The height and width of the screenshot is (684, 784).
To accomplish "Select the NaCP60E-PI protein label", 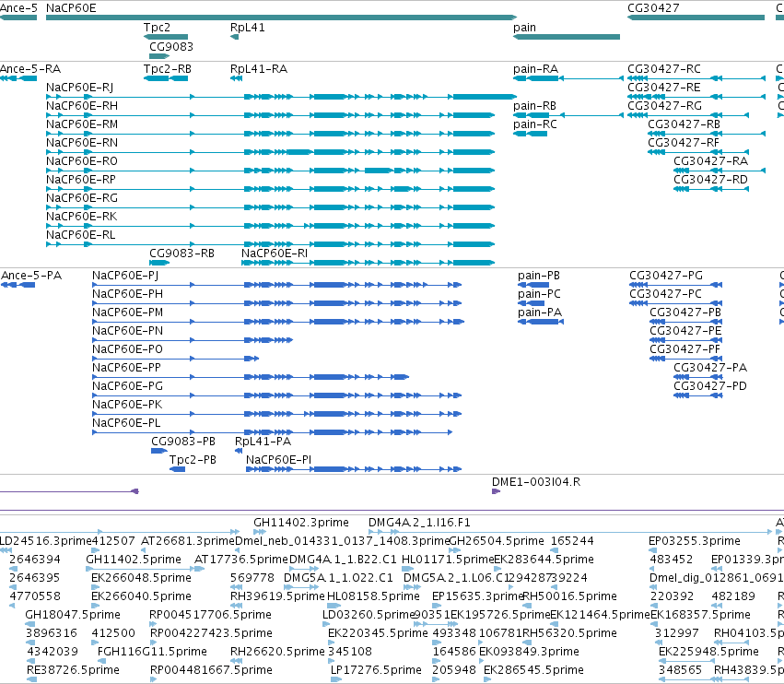I will (x=278, y=460).
